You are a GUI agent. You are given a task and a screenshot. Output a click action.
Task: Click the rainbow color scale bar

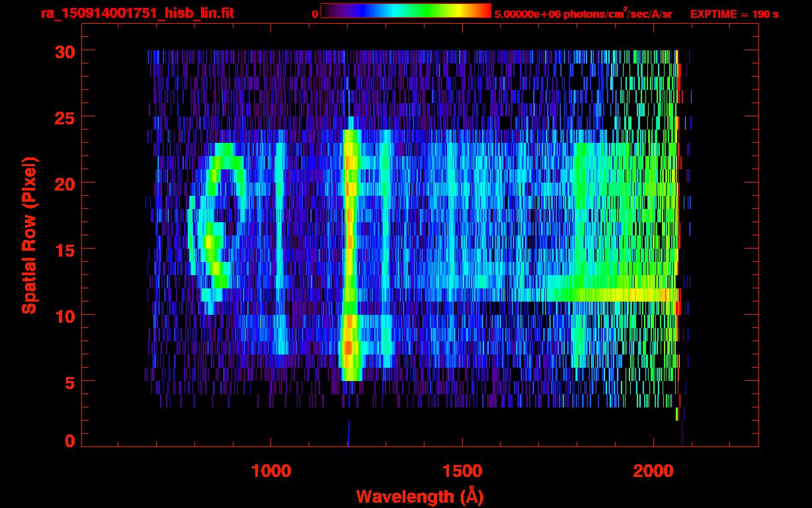[406, 11]
